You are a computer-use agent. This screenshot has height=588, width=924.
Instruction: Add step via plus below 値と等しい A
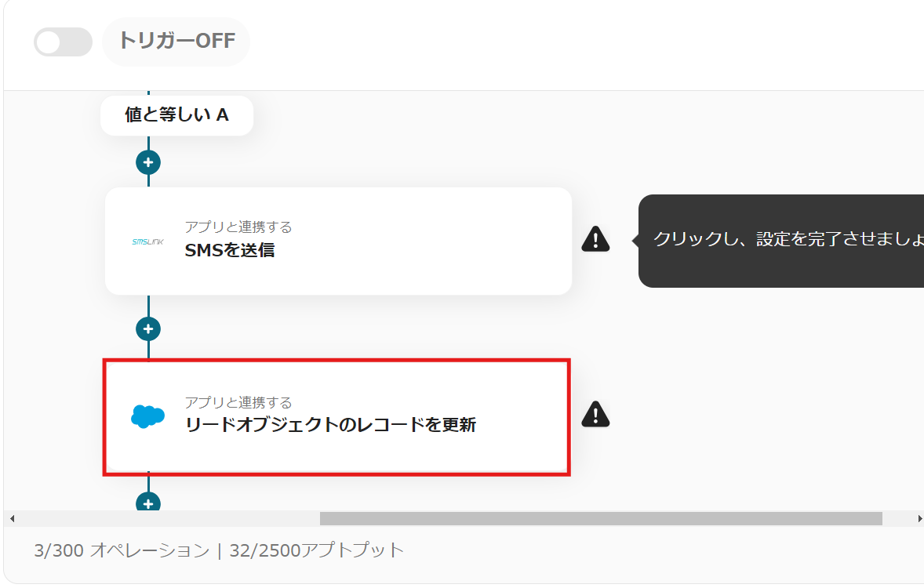(x=148, y=162)
